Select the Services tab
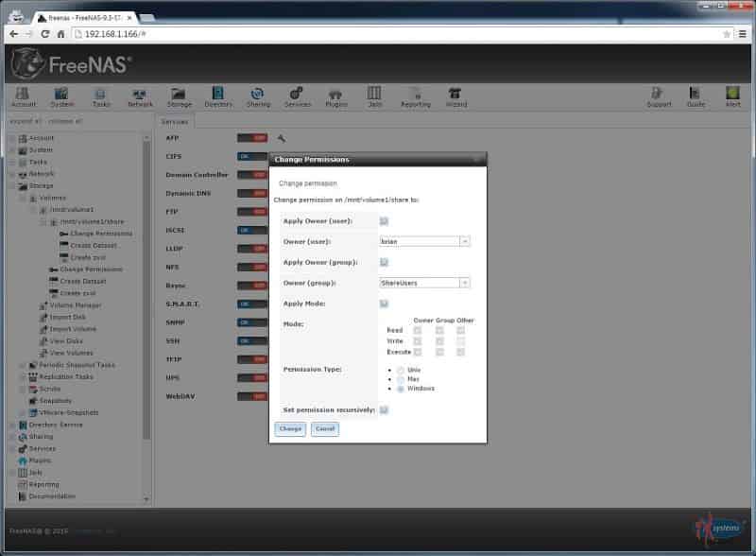Screen dimensions: 756x556 tap(174, 122)
